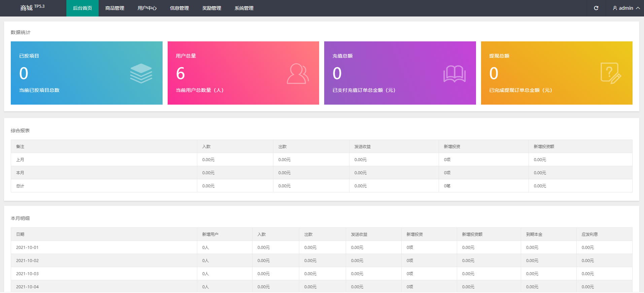This screenshot has width=644, height=293.
Task: Open the 后台首页 tab
Action: [82, 8]
